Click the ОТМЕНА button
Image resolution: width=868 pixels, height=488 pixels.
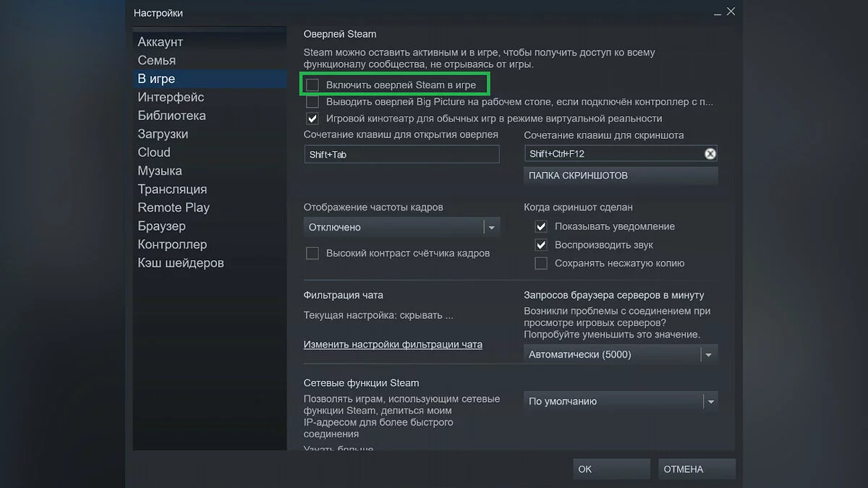click(697, 469)
